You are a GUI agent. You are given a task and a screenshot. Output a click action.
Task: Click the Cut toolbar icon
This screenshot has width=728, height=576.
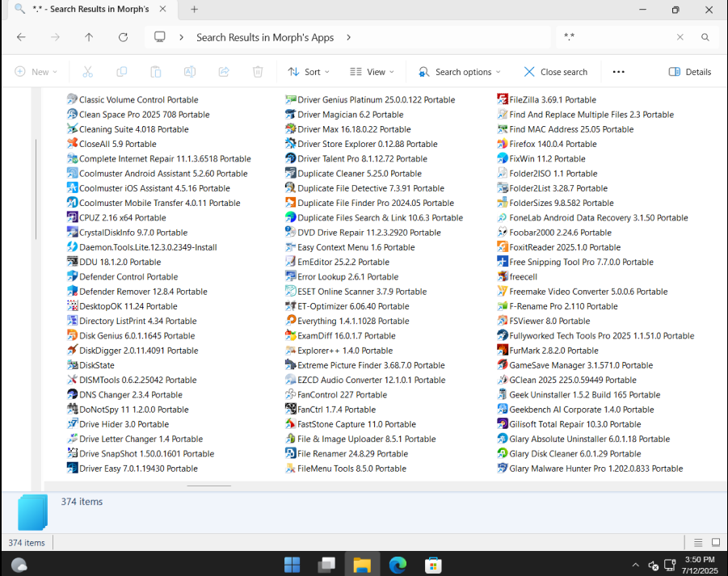click(x=88, y=71)
